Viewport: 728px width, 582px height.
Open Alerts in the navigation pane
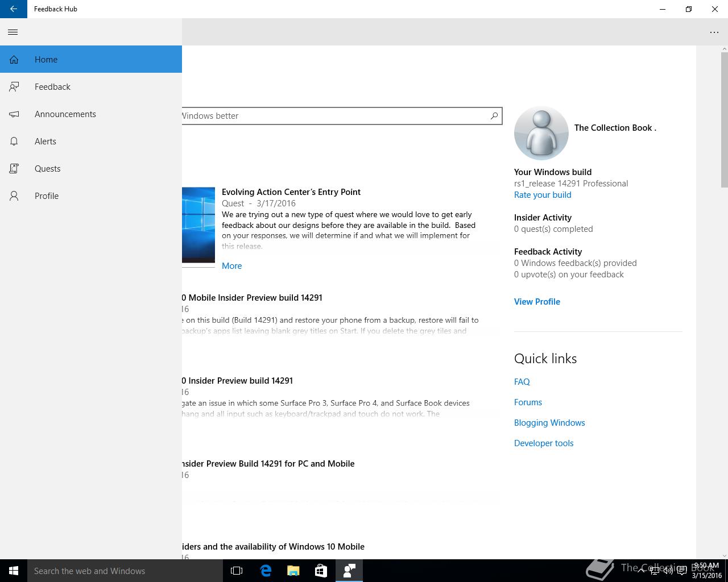[91, 141]
